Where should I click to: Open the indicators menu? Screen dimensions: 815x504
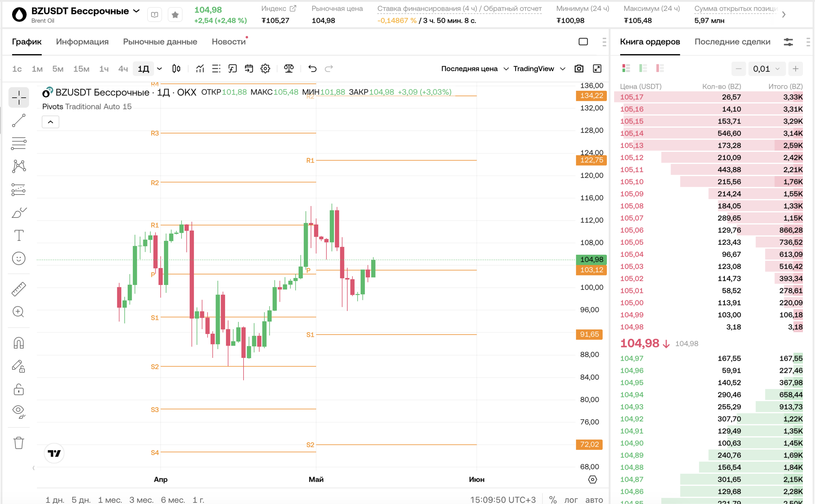click(x=200, y=69)
